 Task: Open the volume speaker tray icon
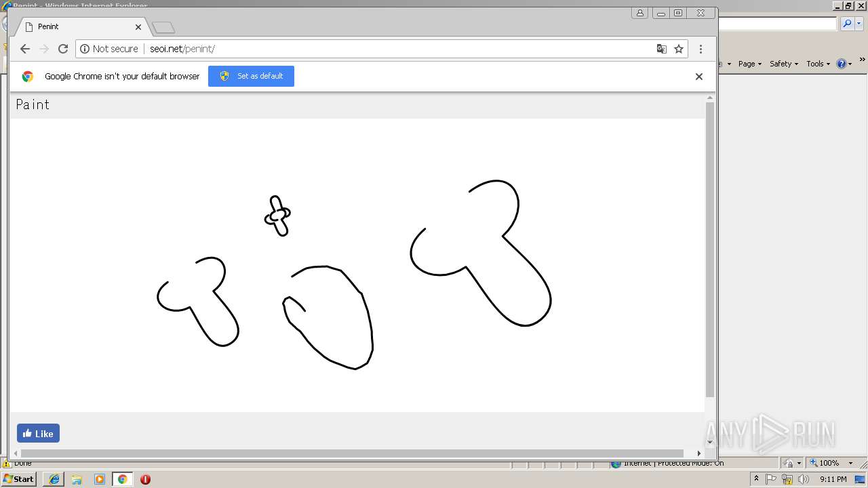click(804, 479)
